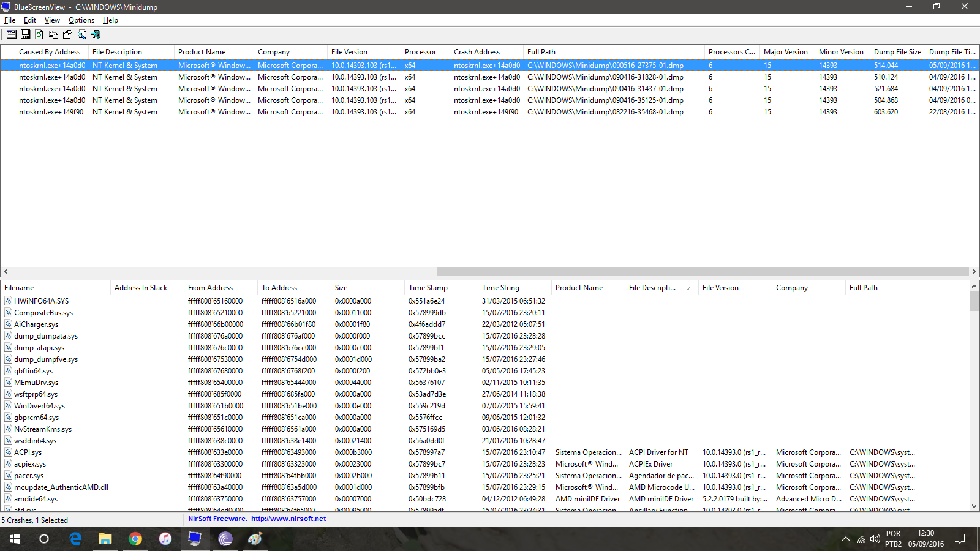
Task: Refresh the crash list with toolbar icon
Action: coord(39,34)
